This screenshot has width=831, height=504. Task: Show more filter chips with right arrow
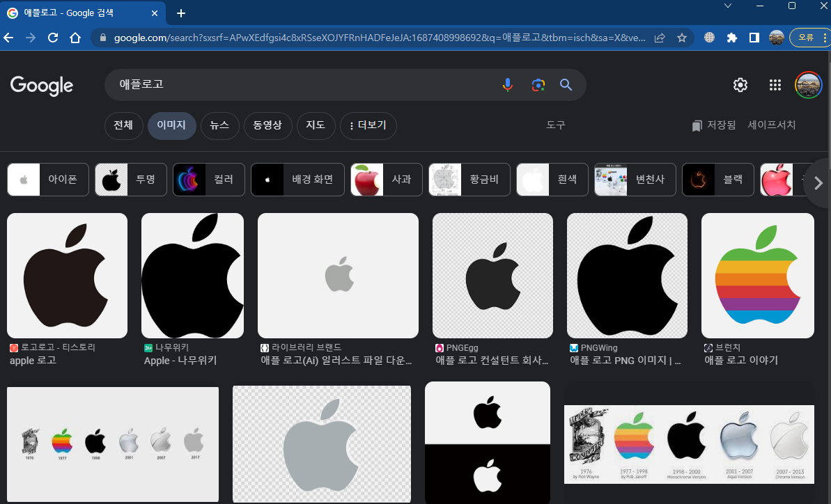tap(818, 183)
